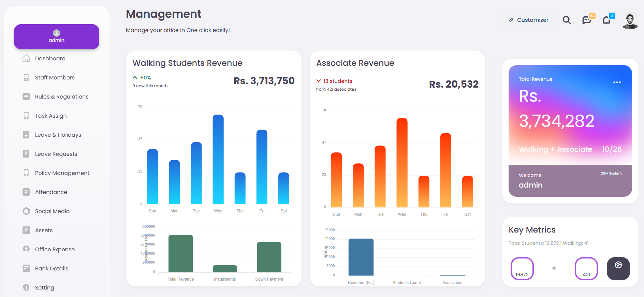Click the Customizer pencil icon
The height and width of the screenshot is (297, 644).
511,20
